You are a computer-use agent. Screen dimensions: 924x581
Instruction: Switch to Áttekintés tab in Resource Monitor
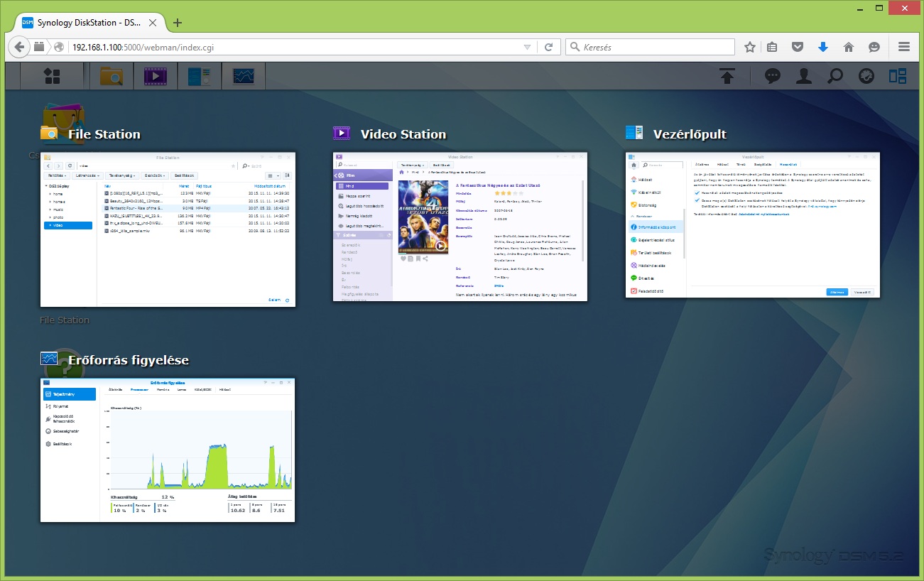114,390
